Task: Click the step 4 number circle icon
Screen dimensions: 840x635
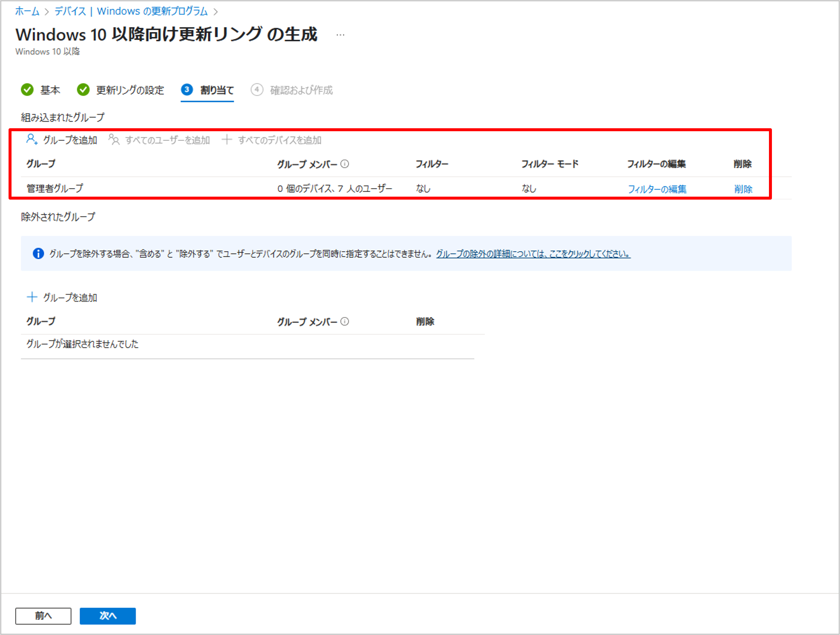Action: tap(257, 90)
